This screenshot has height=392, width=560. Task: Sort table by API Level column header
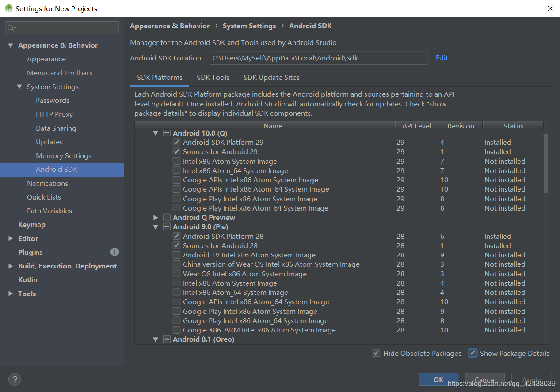[x=417, y=126]
